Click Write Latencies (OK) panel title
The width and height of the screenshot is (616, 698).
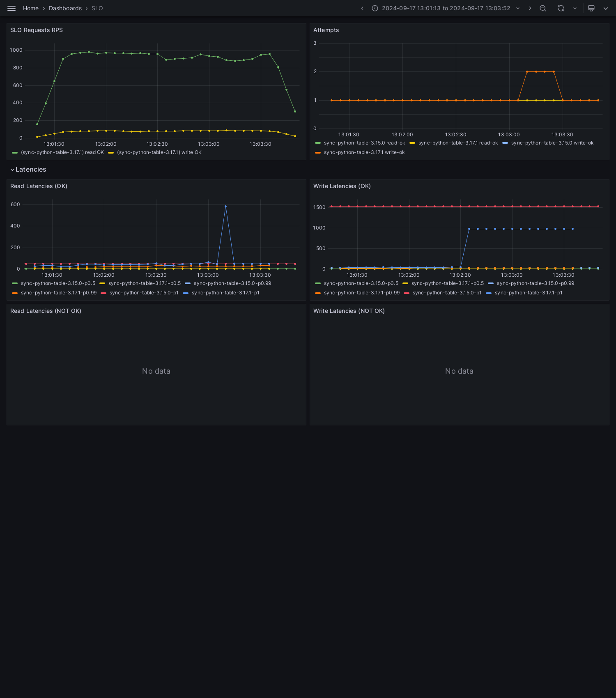click(342, 186)
